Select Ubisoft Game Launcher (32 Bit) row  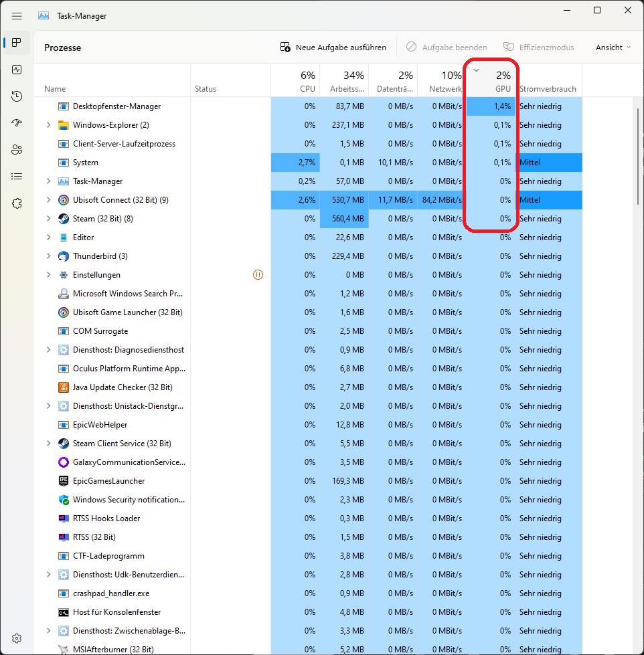pos(308,312)
